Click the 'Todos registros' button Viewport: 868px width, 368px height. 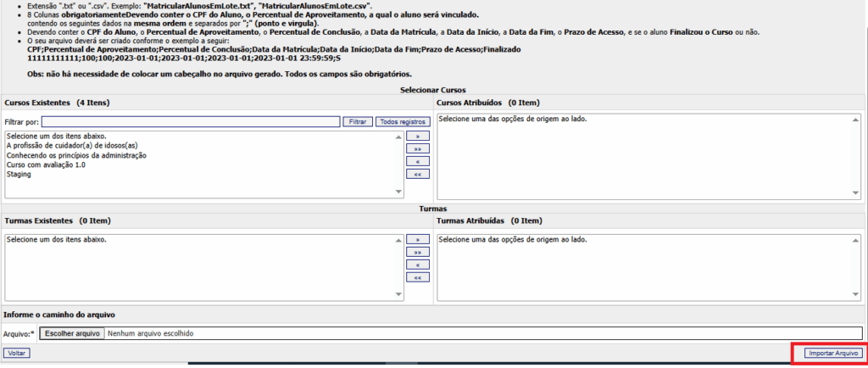(x=403, y=122)
